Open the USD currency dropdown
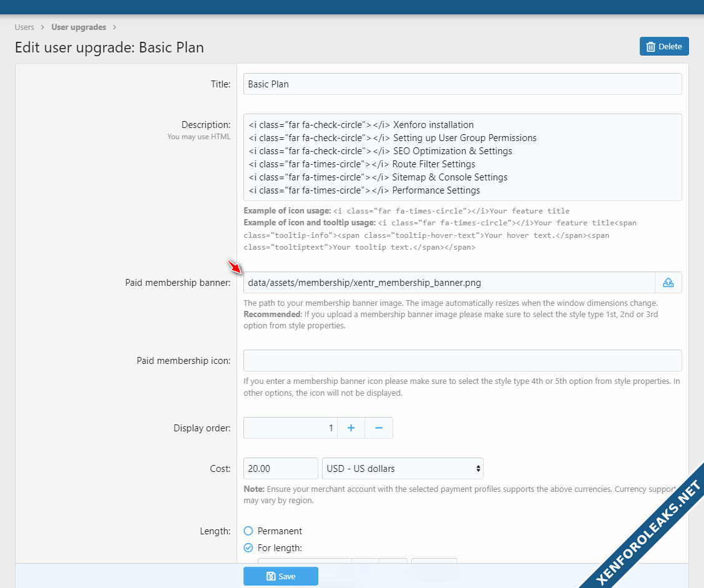This screenshot has width=704, height=588. click(403, 468)
